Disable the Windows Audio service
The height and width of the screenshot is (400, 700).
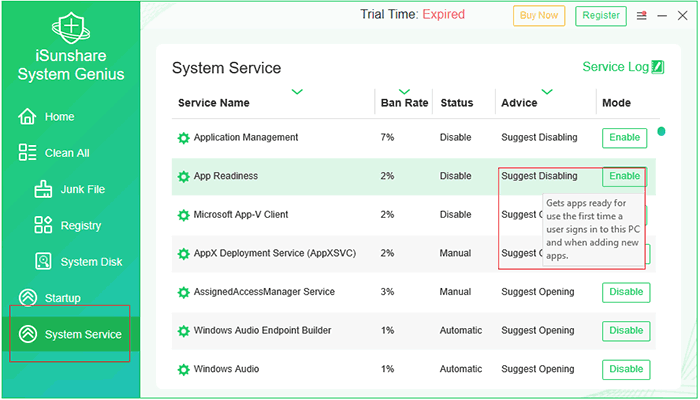pyautogui.click(x=626, y=369)
